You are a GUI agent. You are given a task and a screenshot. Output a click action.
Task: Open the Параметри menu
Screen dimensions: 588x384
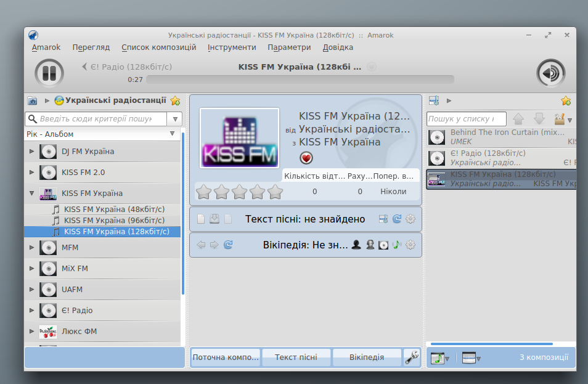(x=289, y=47)
